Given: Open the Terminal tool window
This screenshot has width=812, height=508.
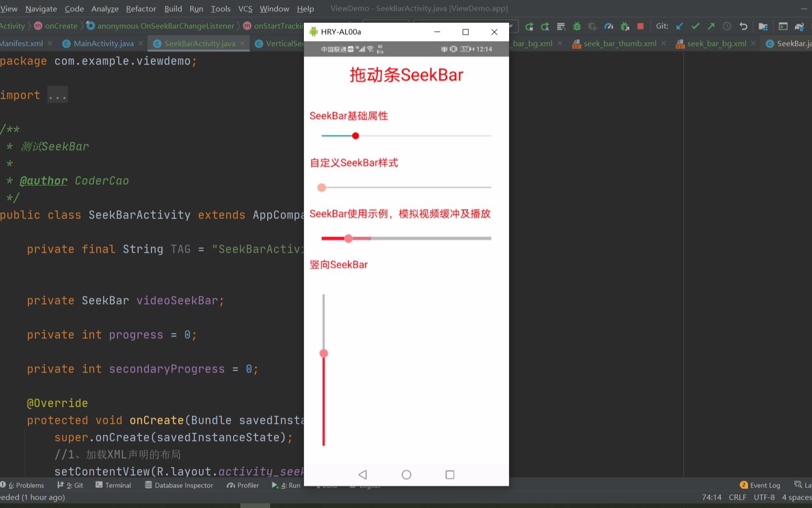Looking at the screenshot, I should [x=113, y=485].
